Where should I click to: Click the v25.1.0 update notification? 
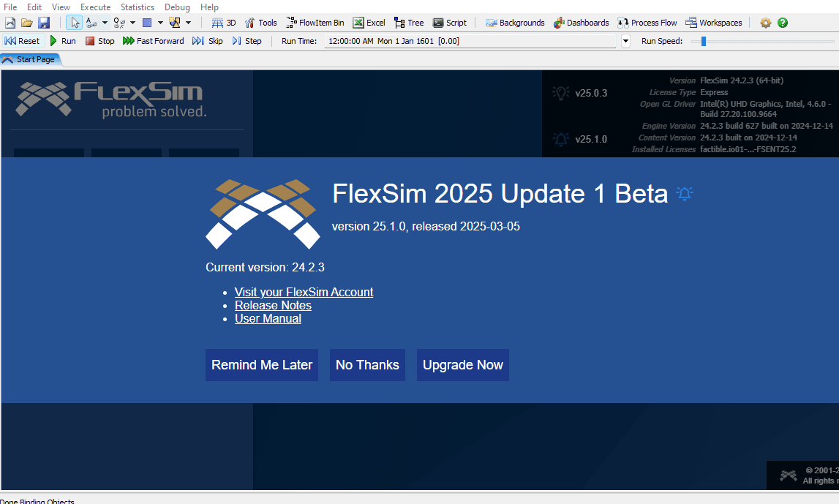click(580, 139)
